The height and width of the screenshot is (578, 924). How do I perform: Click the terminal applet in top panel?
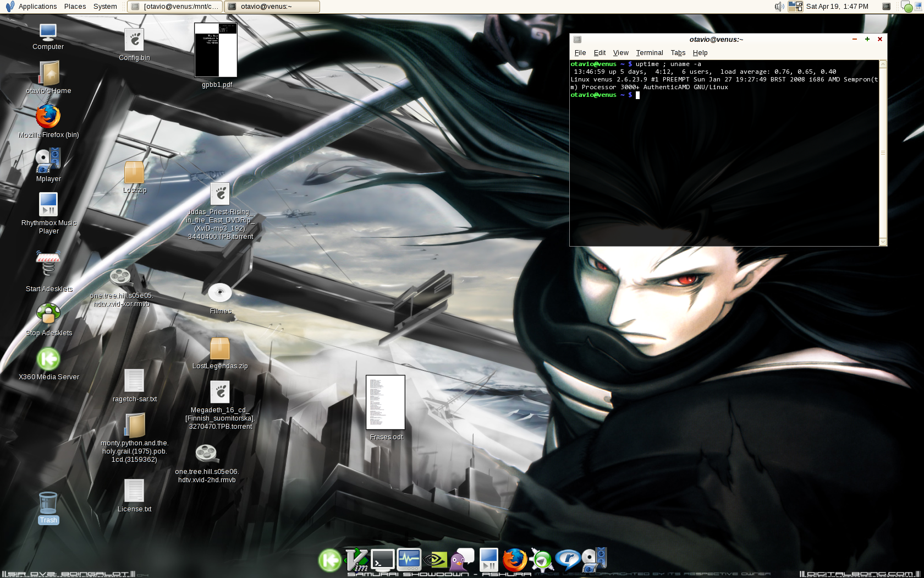coord(886,7)
